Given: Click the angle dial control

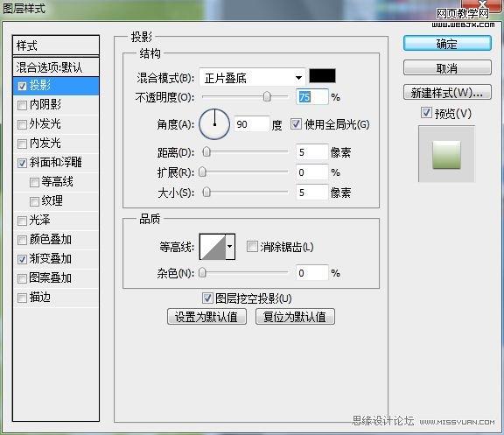Looking at the screenshot, I should point(214,124).
